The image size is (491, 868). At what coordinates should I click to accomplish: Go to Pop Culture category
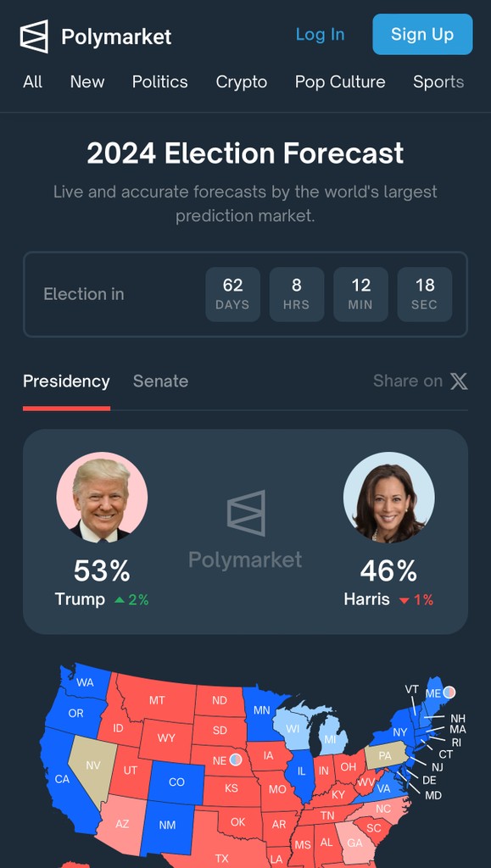coord(340,82)
